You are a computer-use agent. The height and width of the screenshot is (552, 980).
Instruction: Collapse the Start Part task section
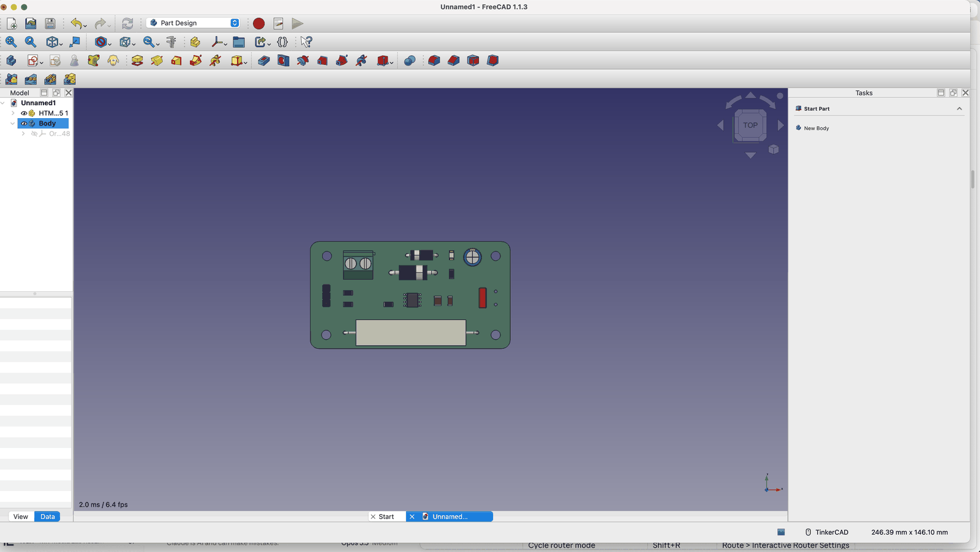coord(959,109)
